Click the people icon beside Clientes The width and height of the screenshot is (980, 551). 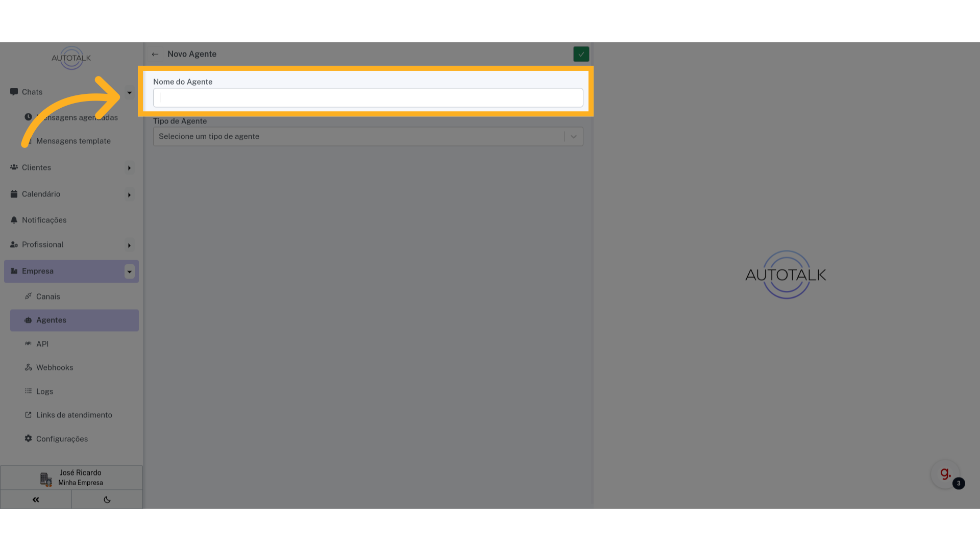tap(14, 167)
